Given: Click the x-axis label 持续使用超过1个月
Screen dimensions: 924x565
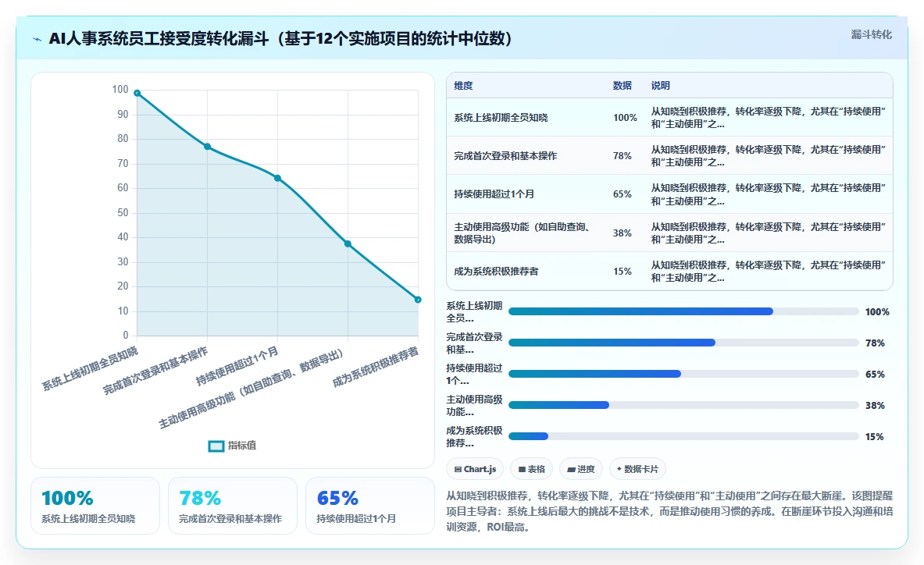Looking at the screenshot, I should [237, 366].
